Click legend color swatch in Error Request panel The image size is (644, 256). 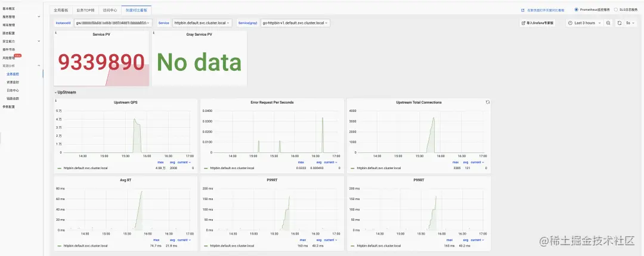tap(206, 168)
